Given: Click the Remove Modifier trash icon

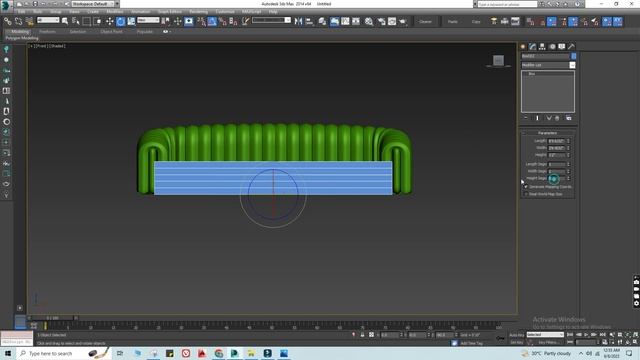Looking at the screenshot, I should click(x=557, y=118).
